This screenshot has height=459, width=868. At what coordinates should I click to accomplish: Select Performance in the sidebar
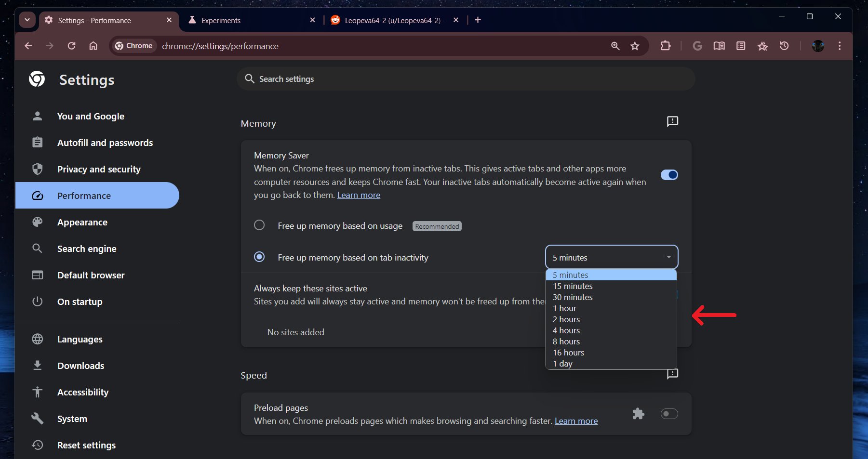tap(97, 196)
